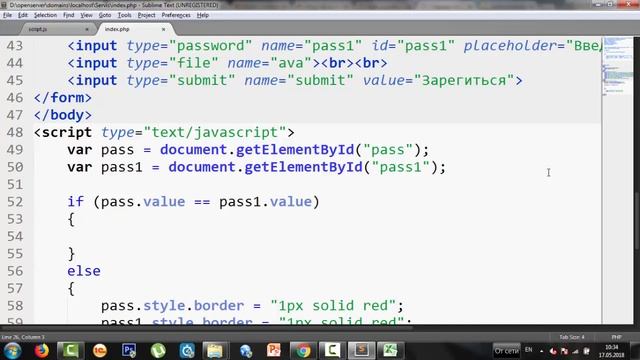
Task: Switch to Google Chrome in the taskbar
Action: click(303, 351)
